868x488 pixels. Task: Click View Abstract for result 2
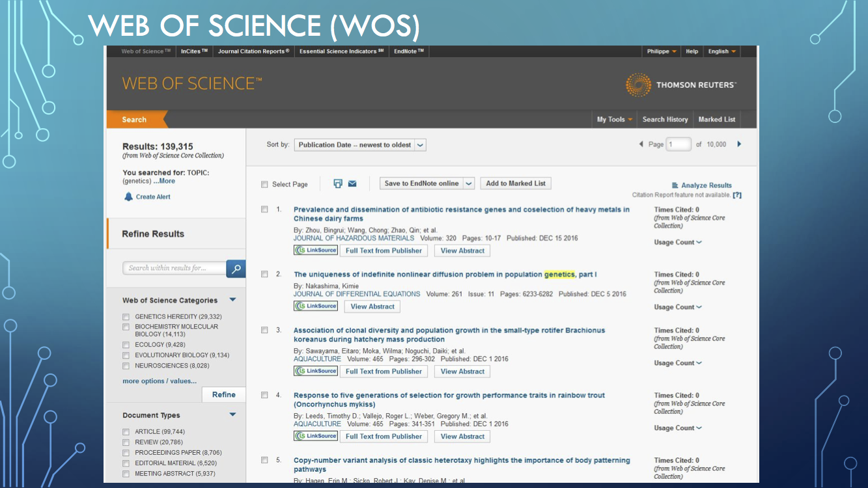tap(372, 306)
